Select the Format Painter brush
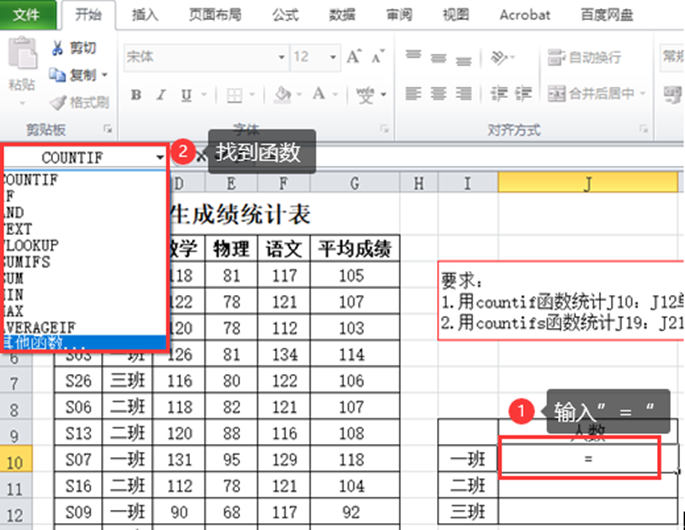This screenshot has width=685, height=530. tap(58, 103)
